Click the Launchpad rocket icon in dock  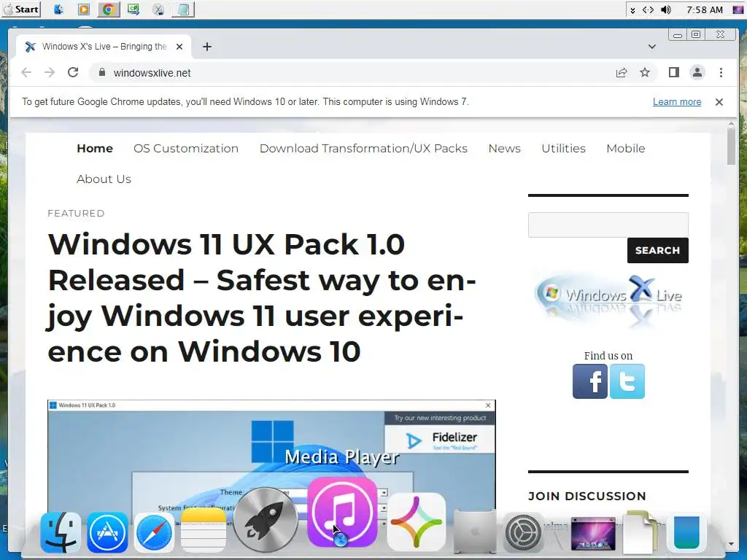(266, 519)
